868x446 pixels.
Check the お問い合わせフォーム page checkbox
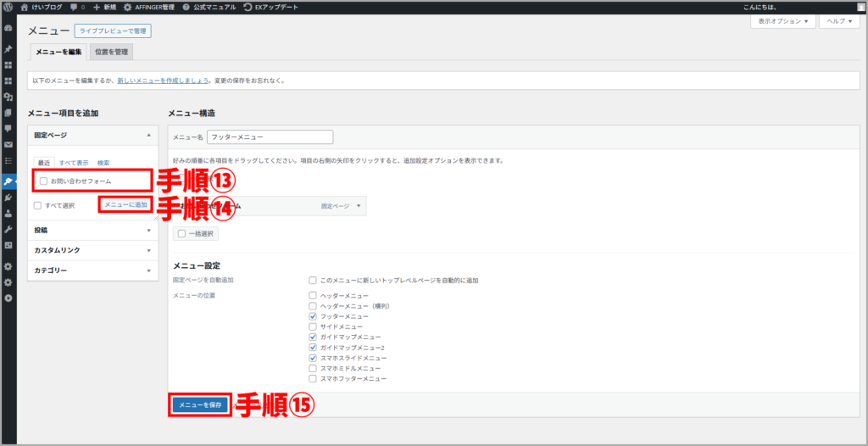pyautogui.click(x=43, y=181)
